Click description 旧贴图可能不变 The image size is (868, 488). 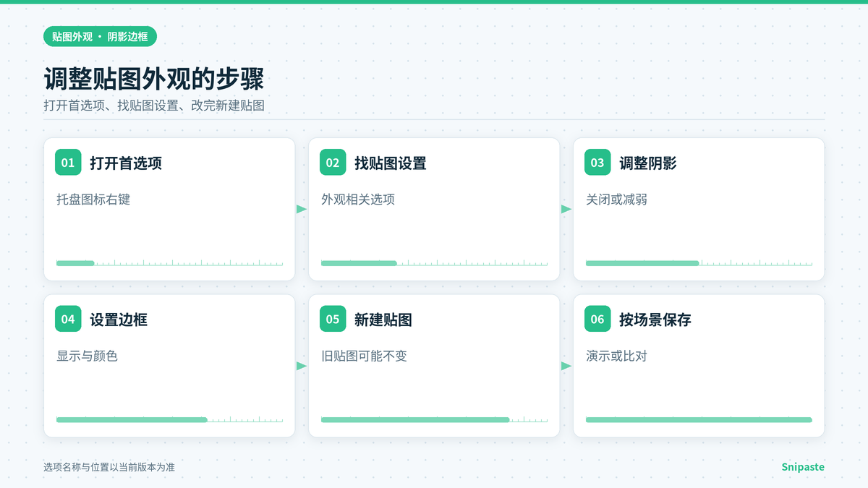[365, 356]
